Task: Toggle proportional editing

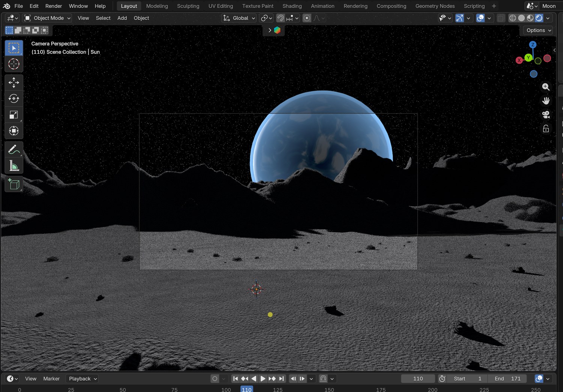Action: [x=307, y=18]
